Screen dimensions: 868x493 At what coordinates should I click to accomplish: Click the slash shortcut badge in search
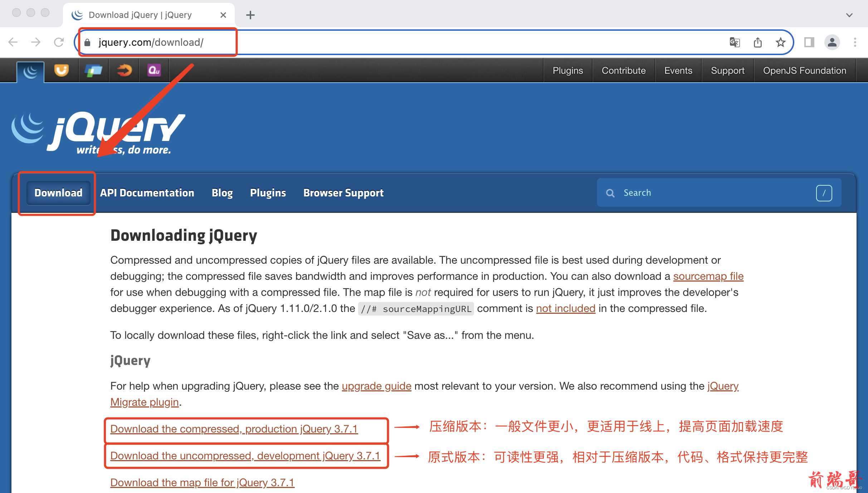(824, 193)
